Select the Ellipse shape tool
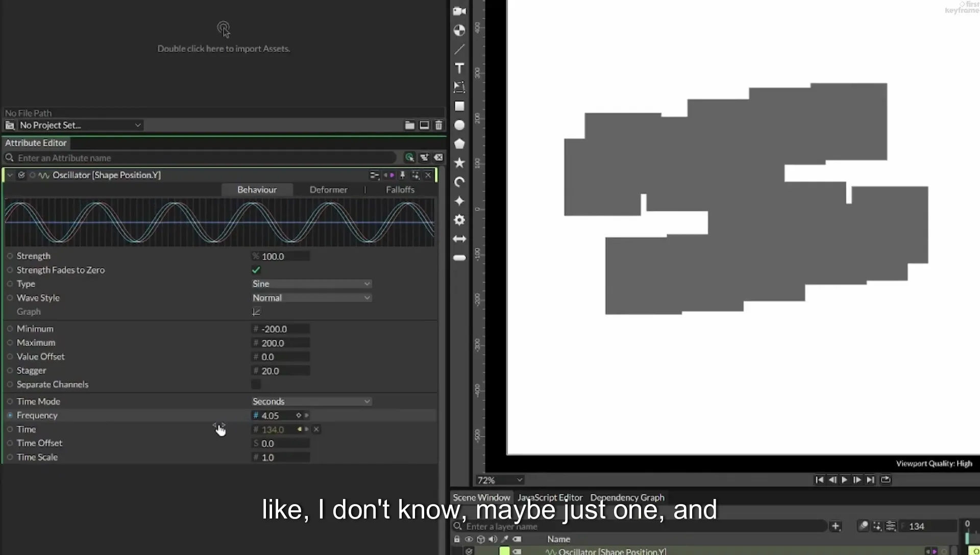Screen dimensions: 980x555 (x=459, y=125)
